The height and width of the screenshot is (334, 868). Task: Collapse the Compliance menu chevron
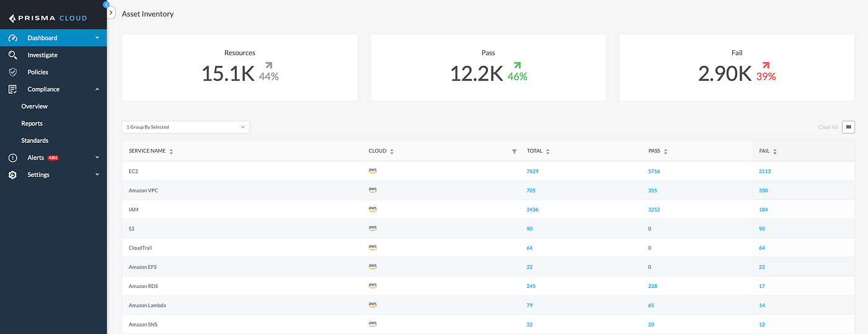(97, 89)
